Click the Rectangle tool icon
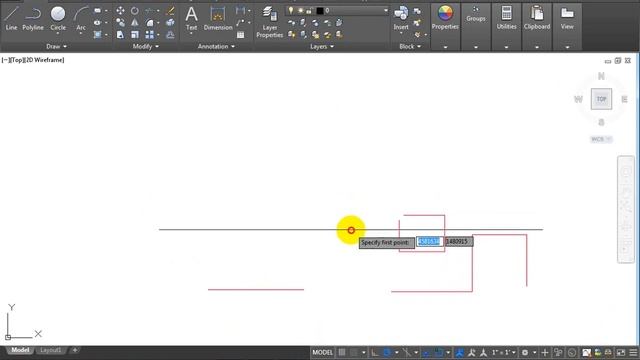The image size is (640, 360). pos(98,11)
